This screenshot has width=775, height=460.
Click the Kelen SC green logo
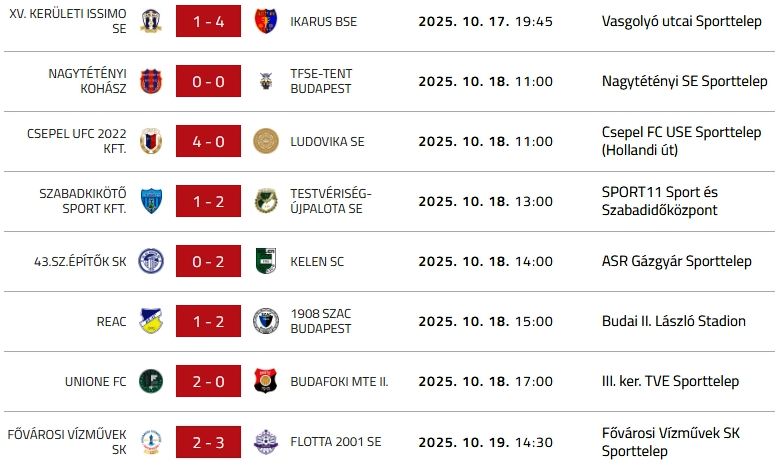coord(265,261)
